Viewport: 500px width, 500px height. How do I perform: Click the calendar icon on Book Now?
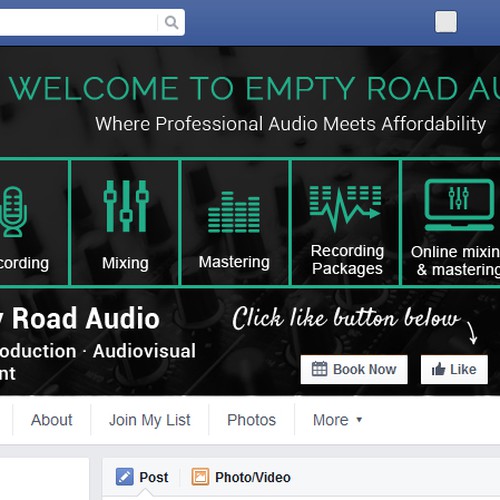tap(319, 369)
